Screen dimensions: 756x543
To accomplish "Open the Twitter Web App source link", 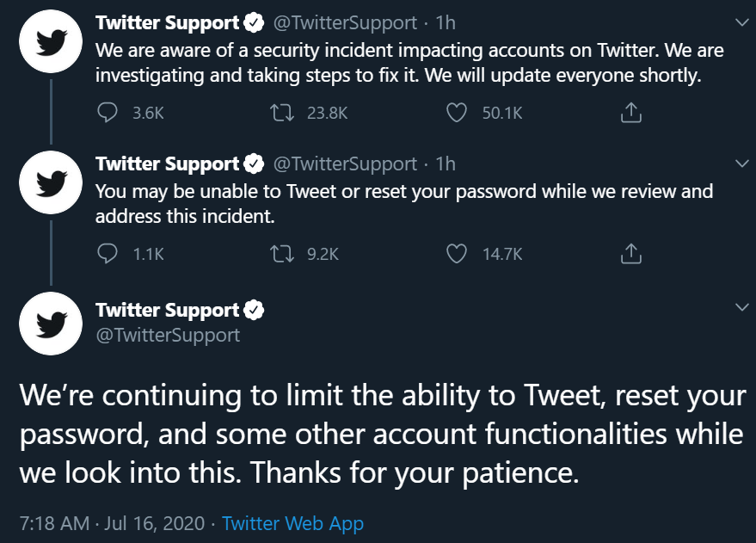I will click(292, 523).
